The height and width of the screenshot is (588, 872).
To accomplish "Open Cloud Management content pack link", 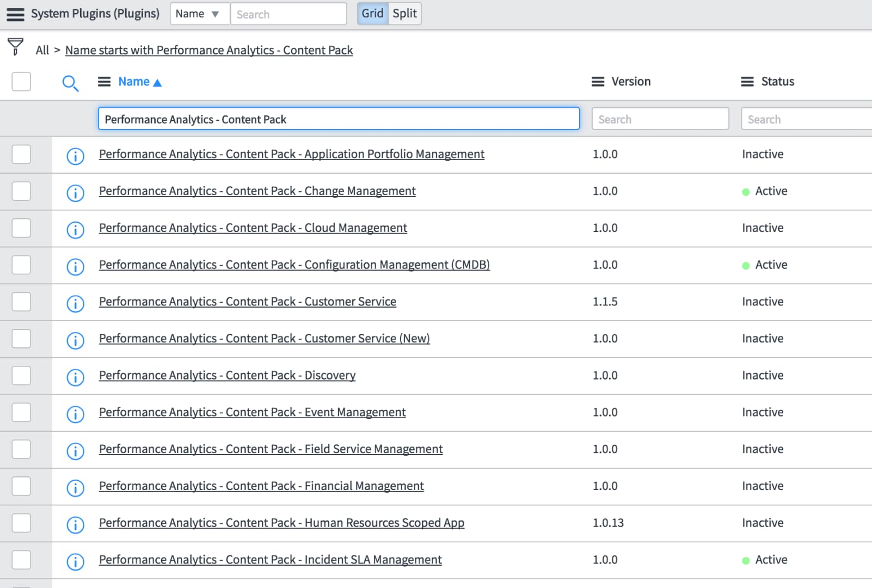I will 253,228.
